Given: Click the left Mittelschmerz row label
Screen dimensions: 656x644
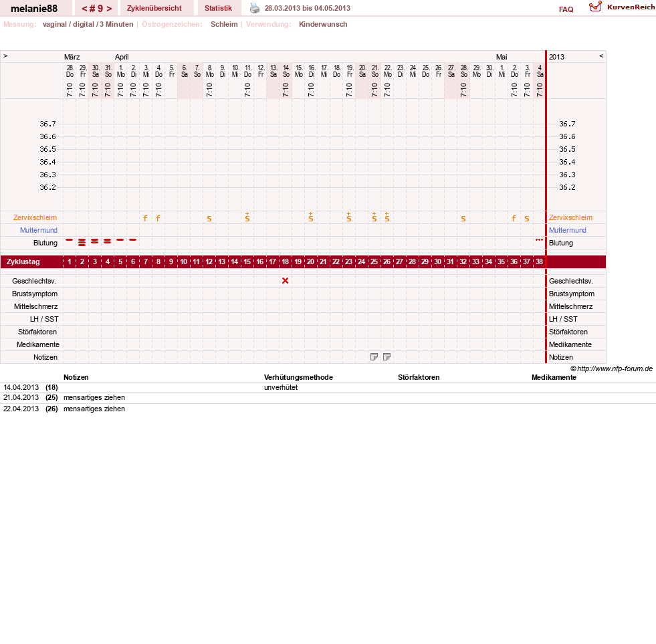Looking at the screenshot, I should click(35, 306).
